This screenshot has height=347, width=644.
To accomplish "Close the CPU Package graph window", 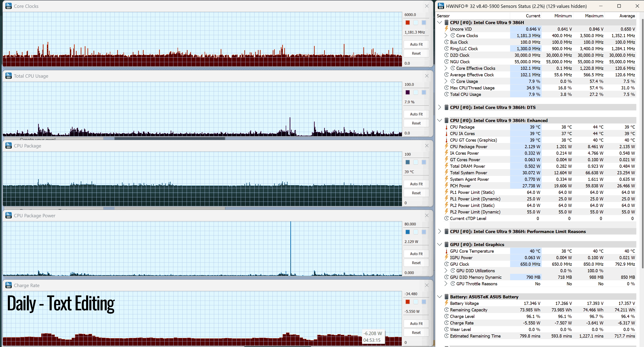I will 426,146.
